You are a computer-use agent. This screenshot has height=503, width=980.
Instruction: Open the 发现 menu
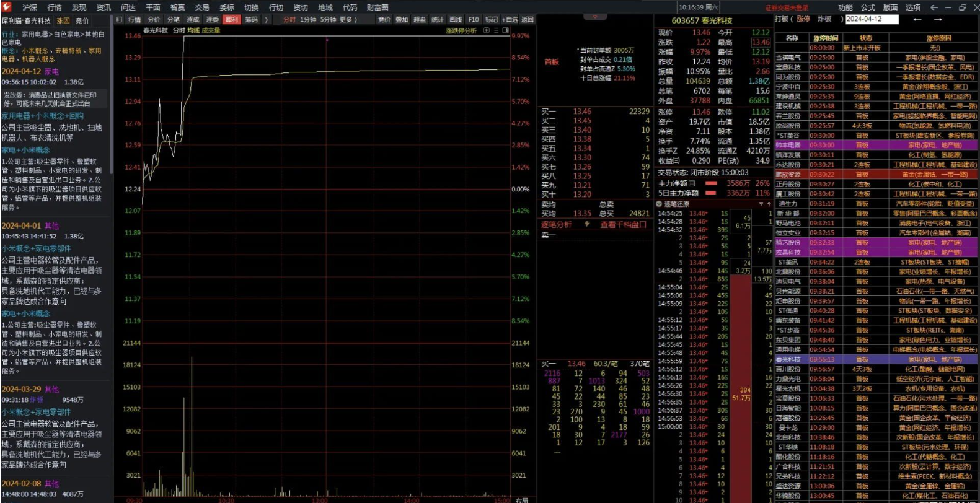tap(79, 7)
